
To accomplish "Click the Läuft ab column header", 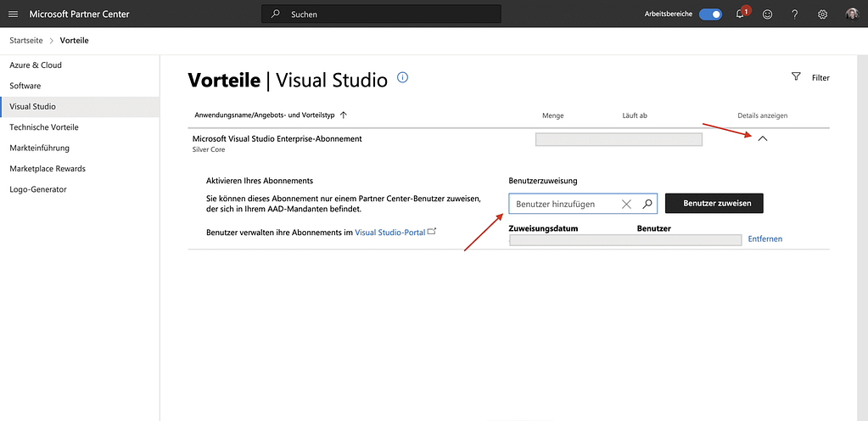I will tap(635, 115).
